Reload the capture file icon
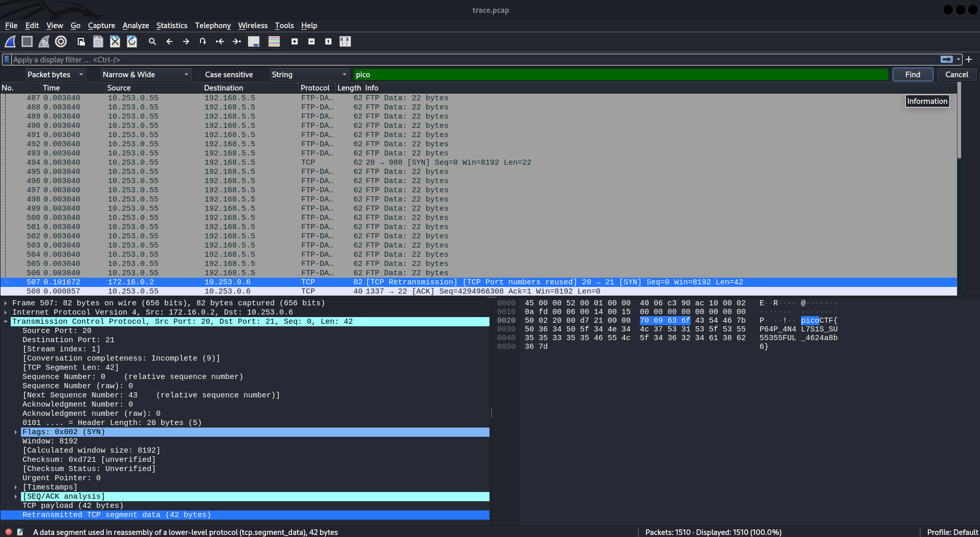This screenshot has height=537, width=980. point(132,41)
